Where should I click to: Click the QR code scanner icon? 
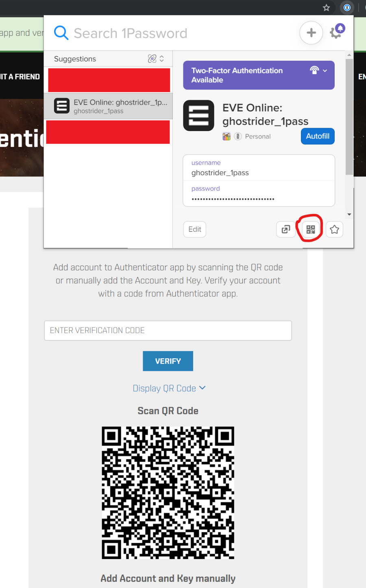pos(311,229)
